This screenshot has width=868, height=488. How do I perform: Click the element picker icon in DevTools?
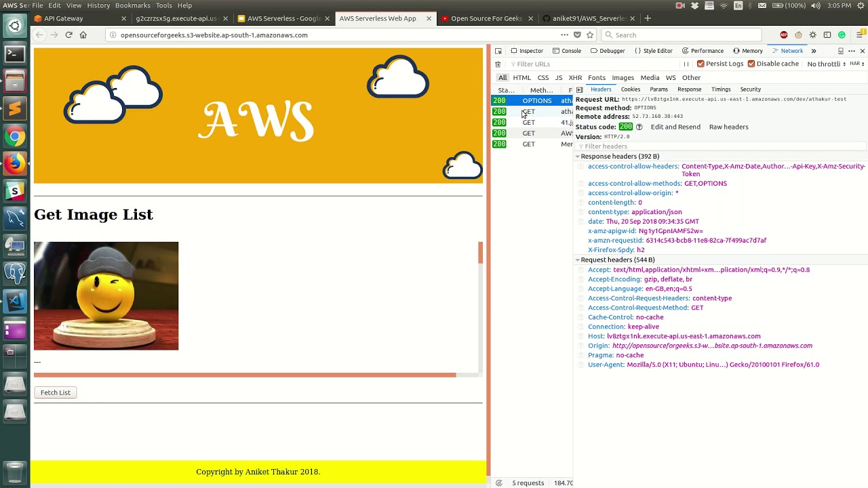pyautogui.click(x=498, y=51)
